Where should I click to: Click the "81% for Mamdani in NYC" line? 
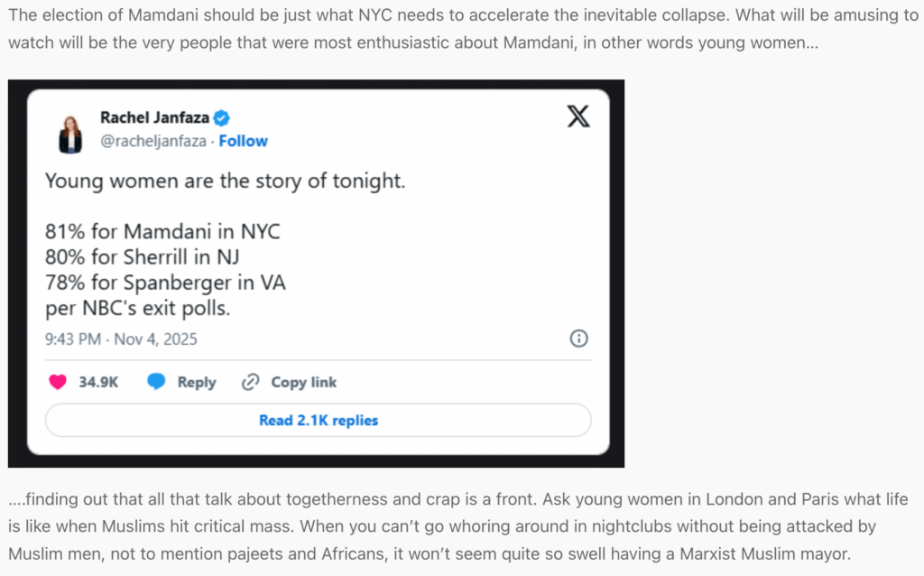click(x=162, y=231)
